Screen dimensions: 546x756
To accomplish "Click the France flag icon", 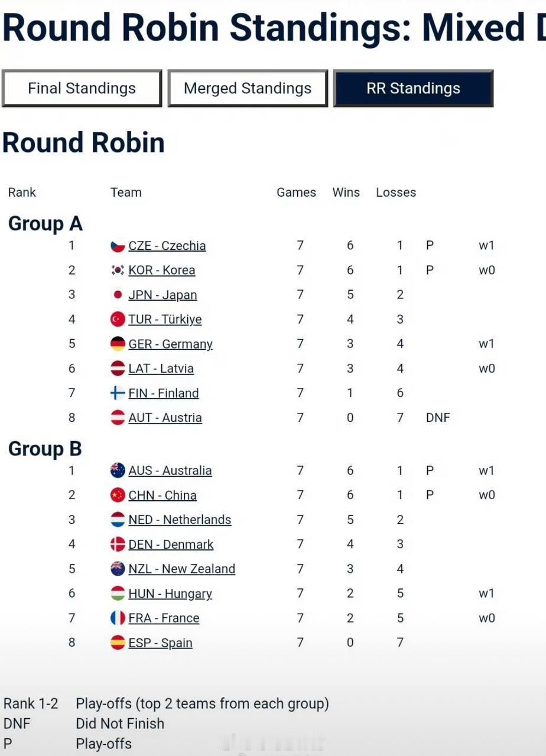I will coord(118,618).
